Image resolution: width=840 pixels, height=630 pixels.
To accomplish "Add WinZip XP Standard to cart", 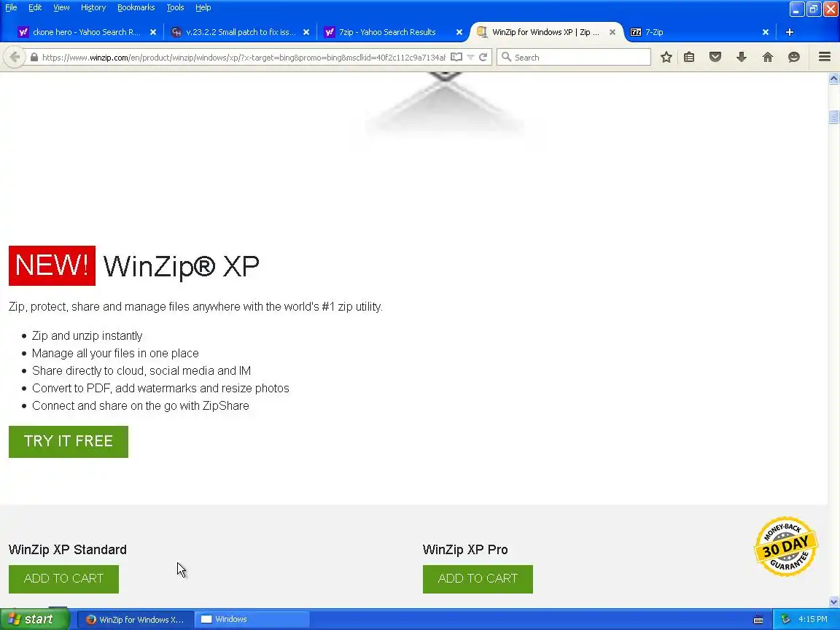I will [x=63, y=579].
